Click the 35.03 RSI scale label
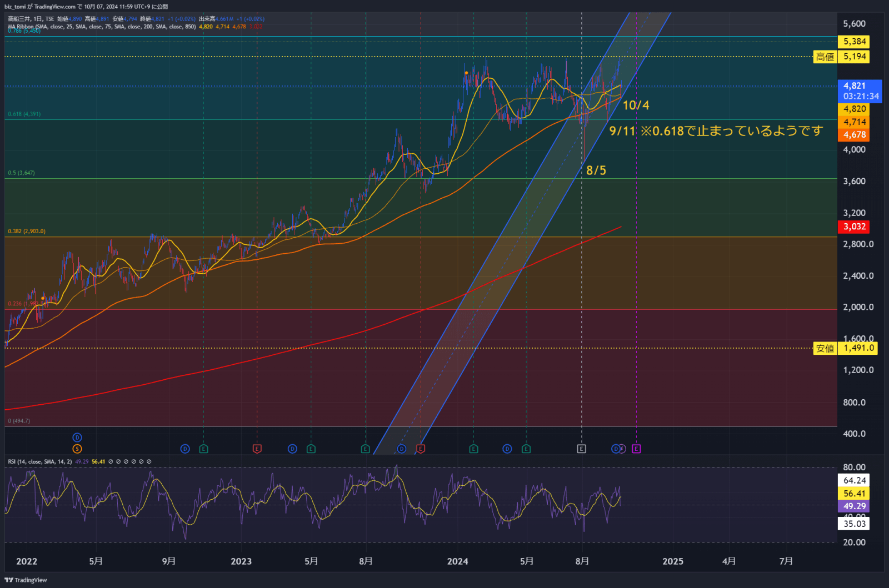 point(854,524)
